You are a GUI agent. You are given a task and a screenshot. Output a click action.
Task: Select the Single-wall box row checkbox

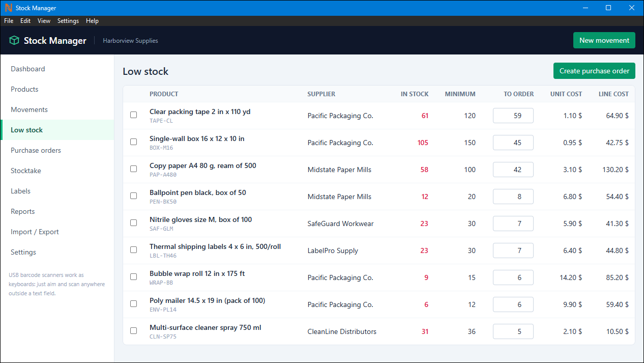[134, 142]
